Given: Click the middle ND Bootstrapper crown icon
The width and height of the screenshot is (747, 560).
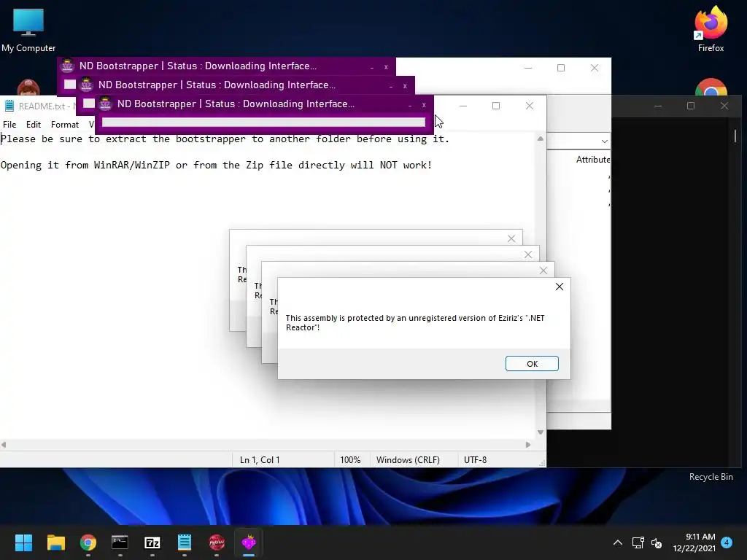Looking at the screenshot, I should click(86, 85).
